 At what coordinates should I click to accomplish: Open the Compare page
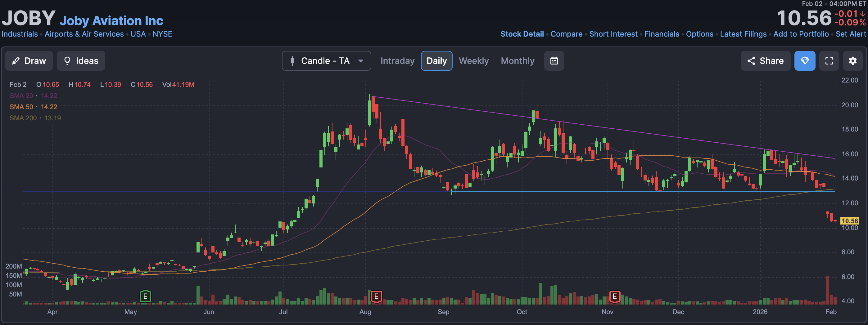click(x=567, y=34)
